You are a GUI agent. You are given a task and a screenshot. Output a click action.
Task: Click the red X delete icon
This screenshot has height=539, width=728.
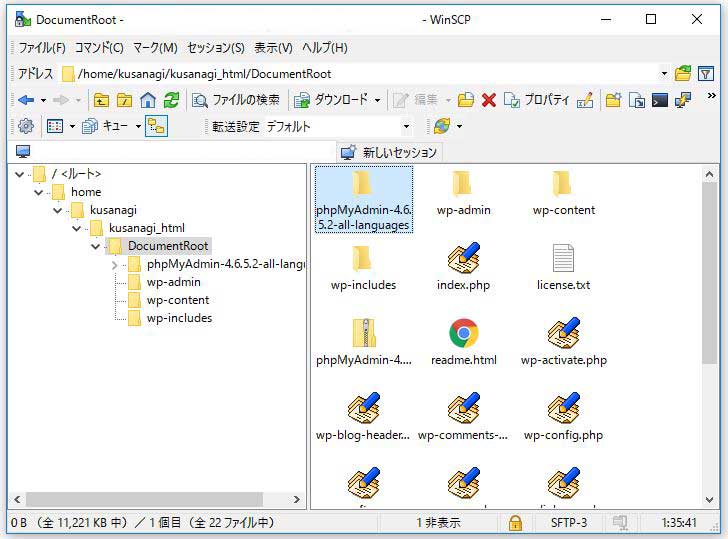click(488, 100)
